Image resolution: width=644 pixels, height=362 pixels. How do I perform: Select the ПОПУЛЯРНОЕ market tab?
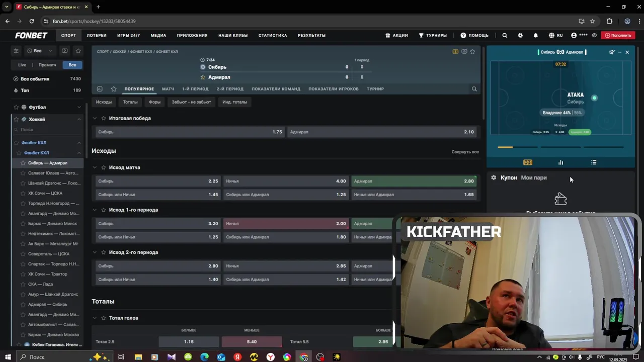(x=139, y=89)
